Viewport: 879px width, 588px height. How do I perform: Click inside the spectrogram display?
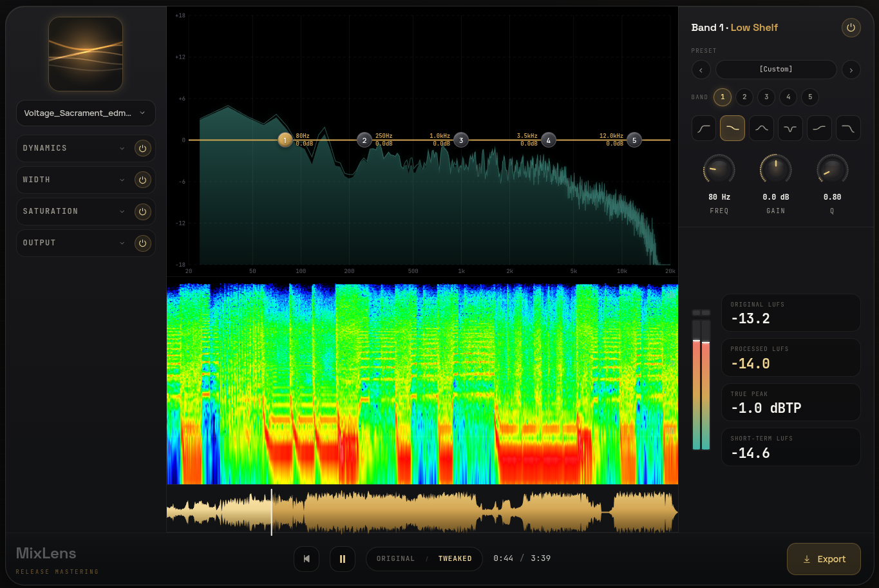[x=422, y=384]
